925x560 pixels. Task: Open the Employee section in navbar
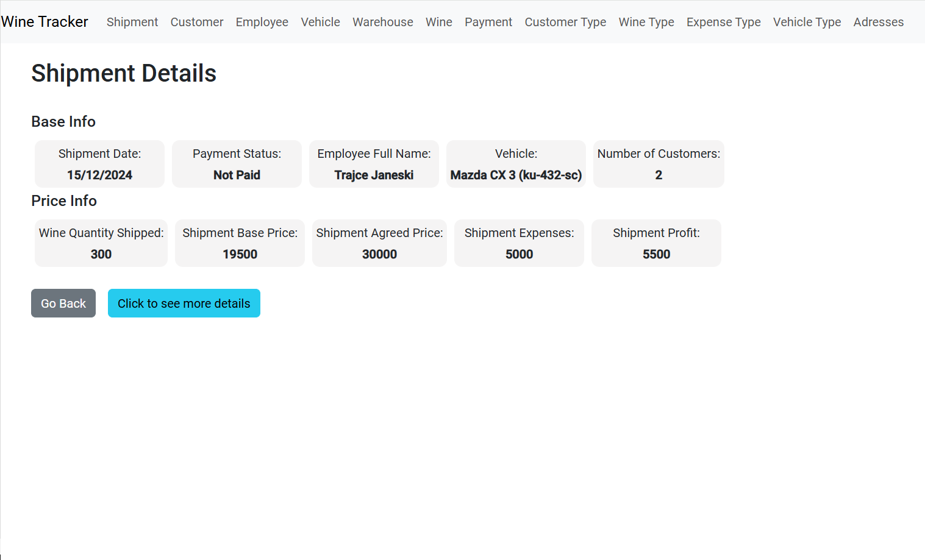262,22
